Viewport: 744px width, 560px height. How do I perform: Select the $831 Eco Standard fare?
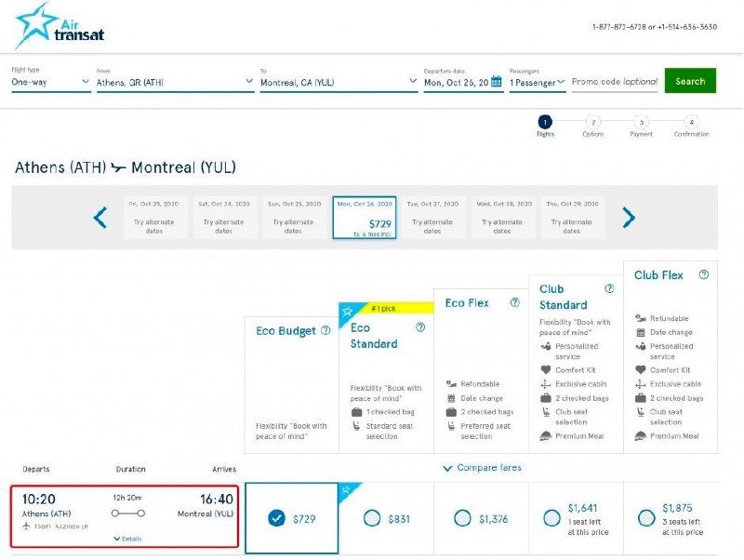(372, 518)
